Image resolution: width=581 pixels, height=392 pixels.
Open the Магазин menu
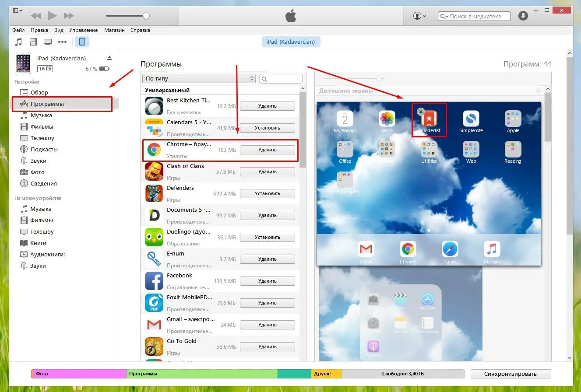tap(114, 30)
